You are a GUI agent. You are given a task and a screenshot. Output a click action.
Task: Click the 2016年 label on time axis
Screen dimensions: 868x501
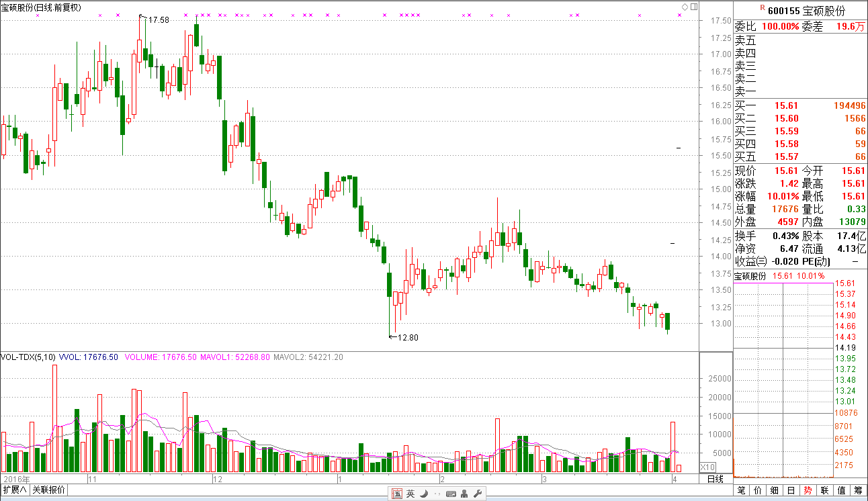pos(17,480)
